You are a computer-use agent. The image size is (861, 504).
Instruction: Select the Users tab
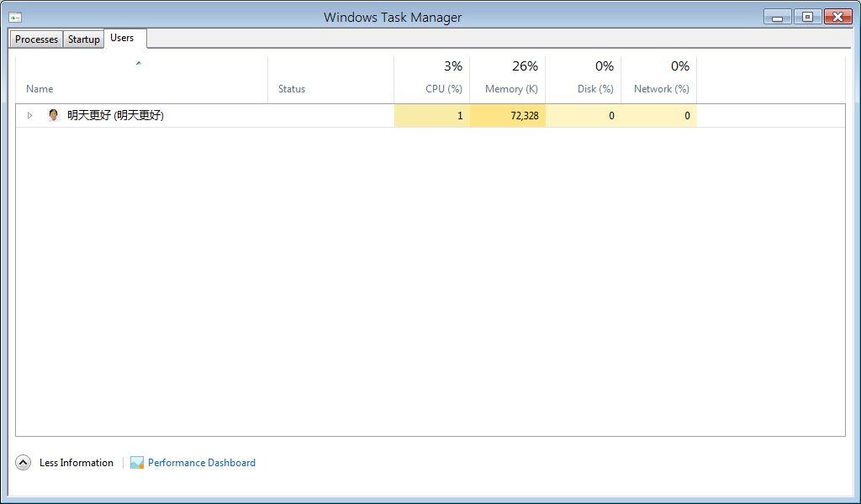coord(125,38)
